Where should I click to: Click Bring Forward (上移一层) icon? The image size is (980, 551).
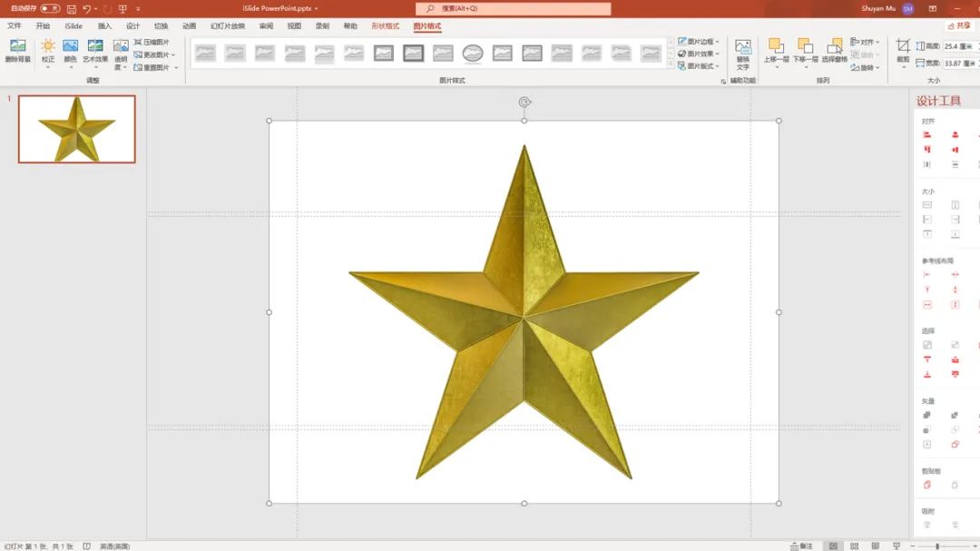click(x=776, y=51)
